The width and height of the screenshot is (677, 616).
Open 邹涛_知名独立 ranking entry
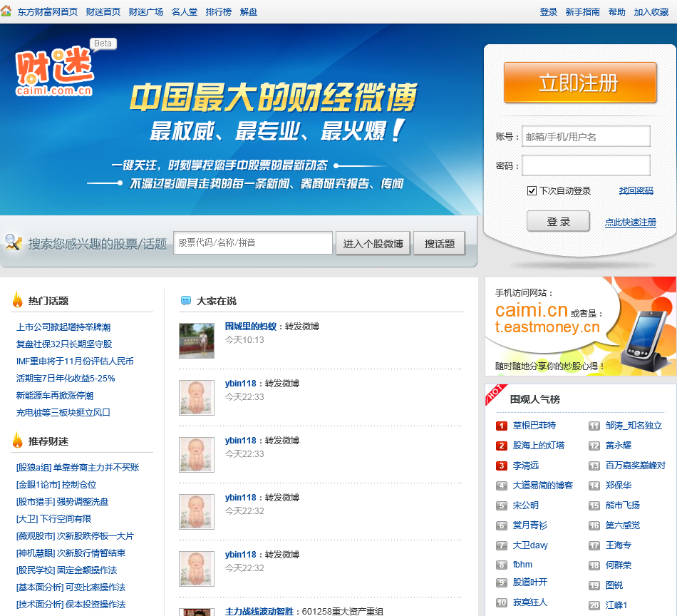(x=634, y=426)
